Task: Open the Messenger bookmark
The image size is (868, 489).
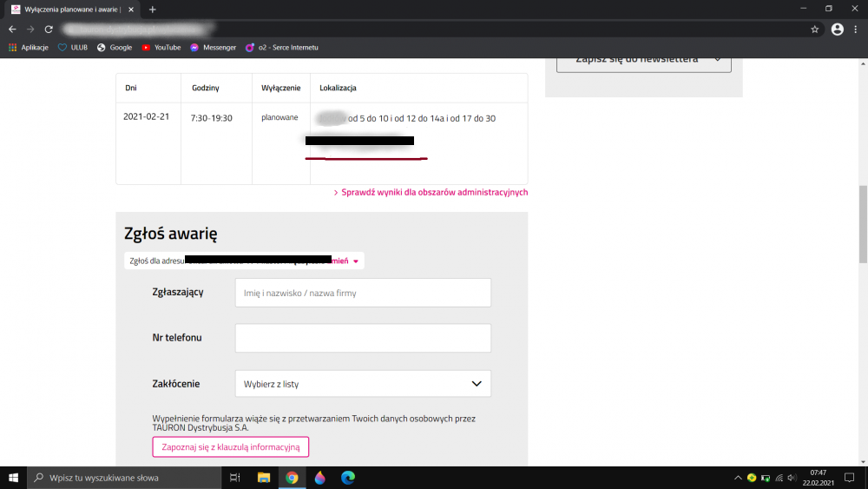Action: [213, 48]
